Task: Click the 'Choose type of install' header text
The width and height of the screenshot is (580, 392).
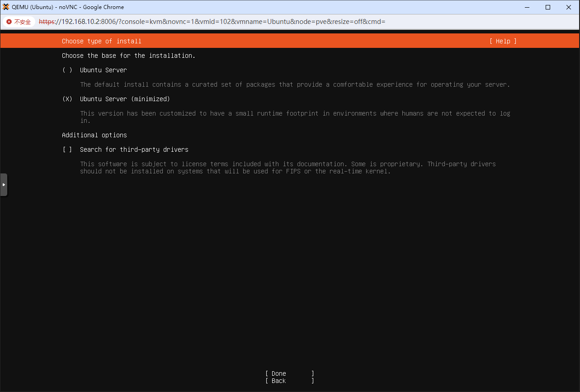Action: pyautogui.click(x=102, y=41)
